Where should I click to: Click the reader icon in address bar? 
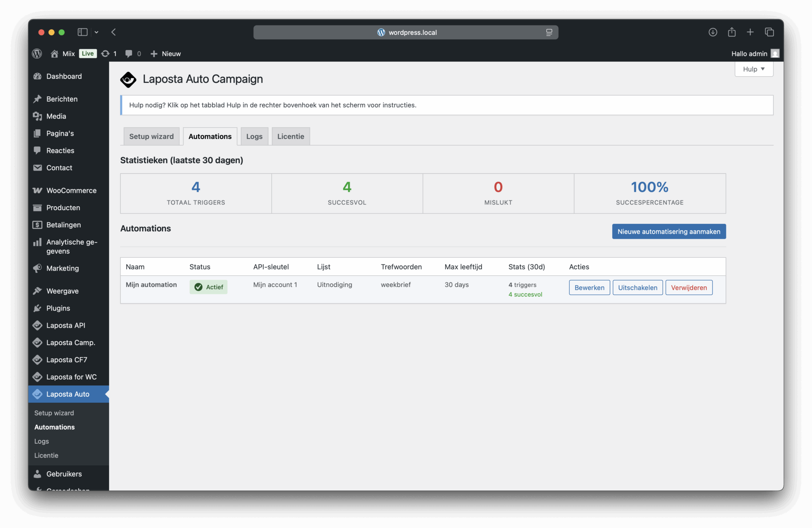point(549,33)
